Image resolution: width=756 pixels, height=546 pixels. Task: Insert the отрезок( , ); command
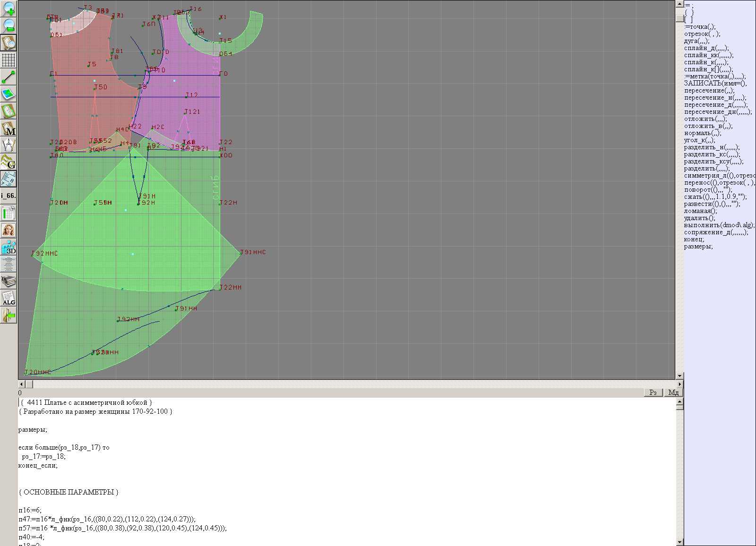pos(702,34)
